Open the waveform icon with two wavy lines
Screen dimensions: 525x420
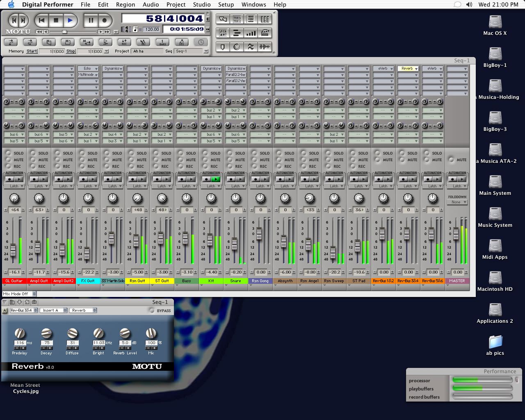[x=251, y=47]
